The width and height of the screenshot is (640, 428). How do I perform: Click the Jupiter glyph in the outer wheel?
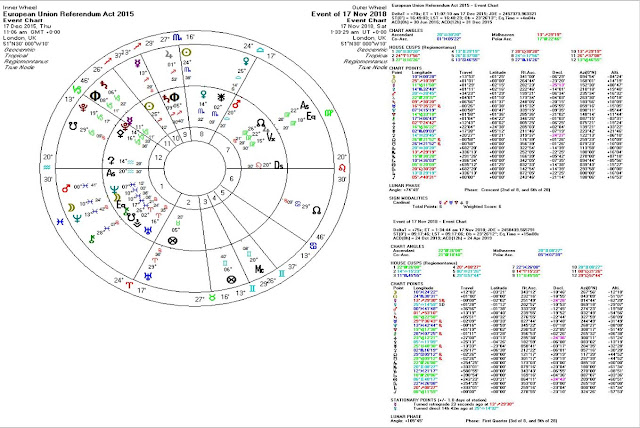[169, 53]
